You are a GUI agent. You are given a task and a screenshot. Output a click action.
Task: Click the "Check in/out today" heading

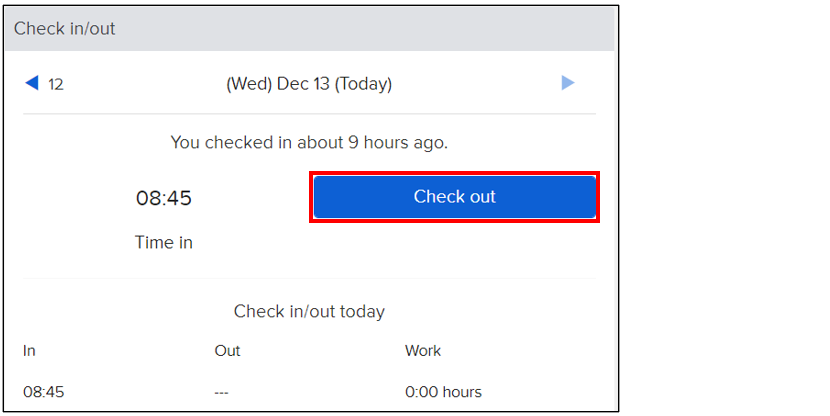pos(309,311)
